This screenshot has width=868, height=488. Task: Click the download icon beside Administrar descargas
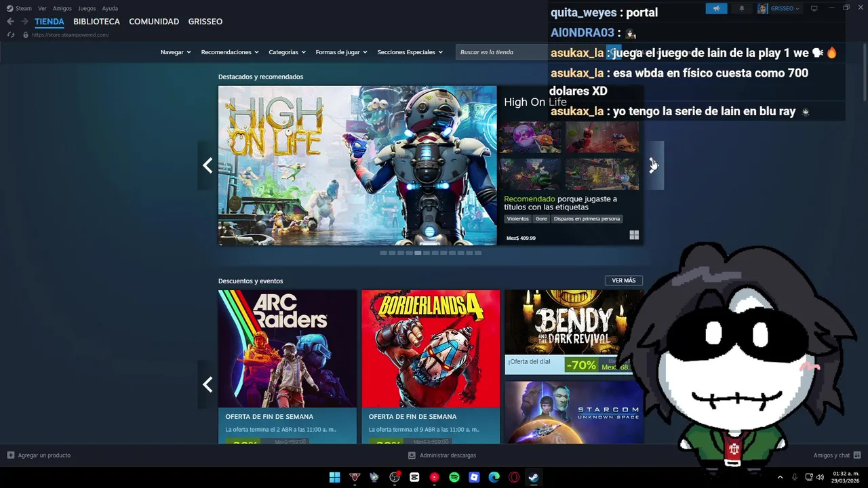coord(412,455)
